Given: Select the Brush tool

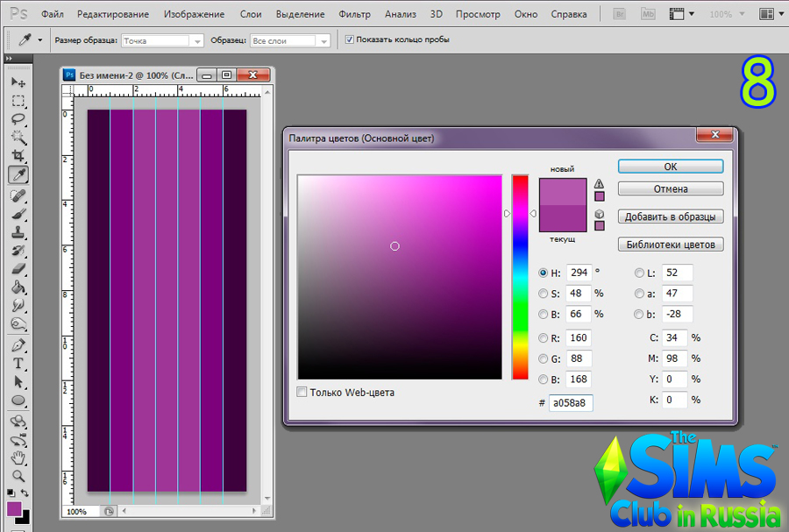Looking at the screenshot, I should coord(18,214).
